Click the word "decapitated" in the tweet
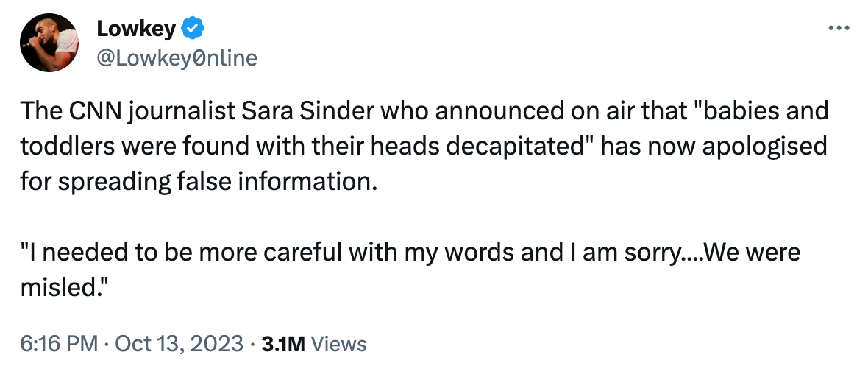868x377 pixels. 523,147
